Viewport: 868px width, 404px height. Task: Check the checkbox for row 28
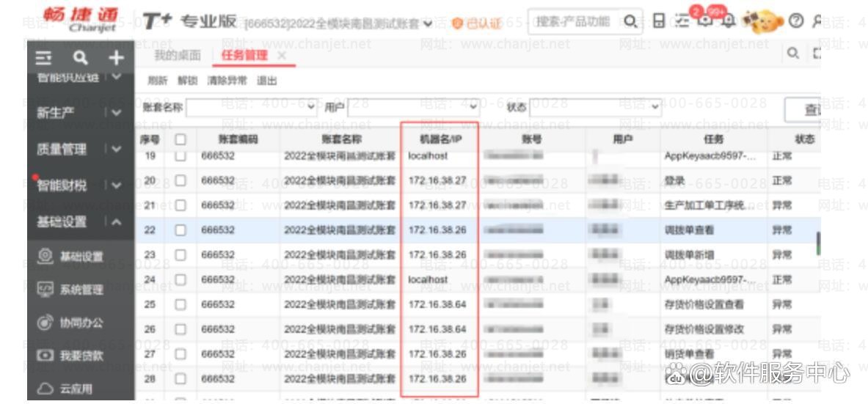pyautogui.click(x=180, y=378)
